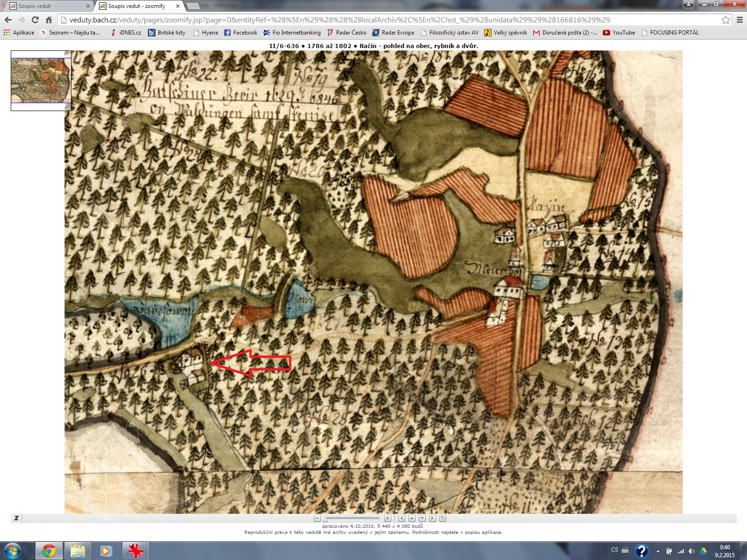Pan the map right with arrow button
Screen dimensions: 747x560
pyautogui.click(x=432, y=518)
